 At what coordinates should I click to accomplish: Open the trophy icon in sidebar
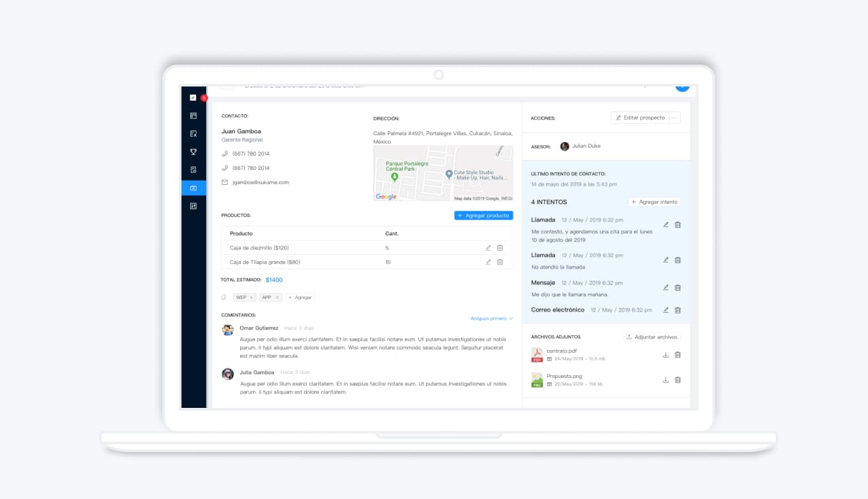[x=193, y=152]
